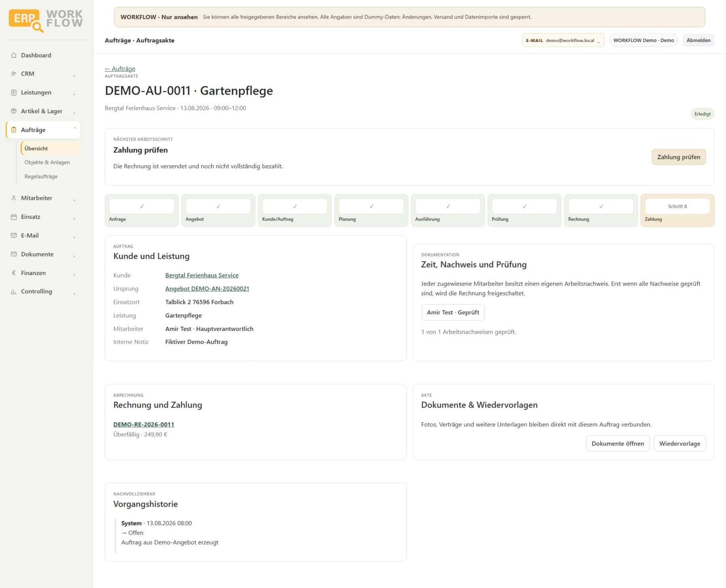Go back via the ← Aufträge link

click(120, 69)
